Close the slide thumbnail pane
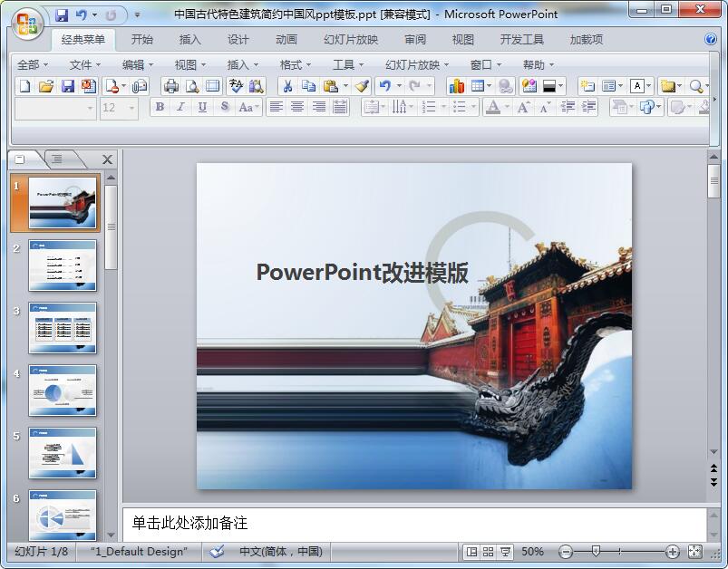728x569 pixels. (107, 159)
